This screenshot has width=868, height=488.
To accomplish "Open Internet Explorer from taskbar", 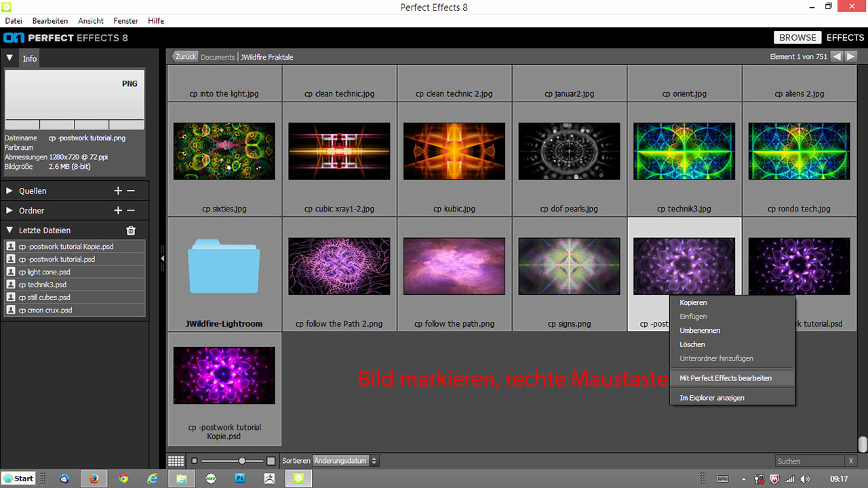I will (153, 479).
